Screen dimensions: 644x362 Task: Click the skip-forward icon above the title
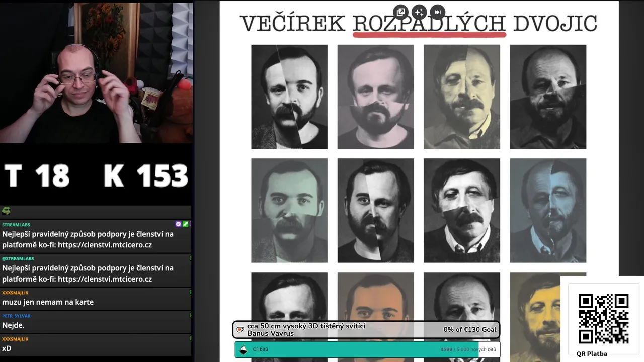click(x=437, y=12)
